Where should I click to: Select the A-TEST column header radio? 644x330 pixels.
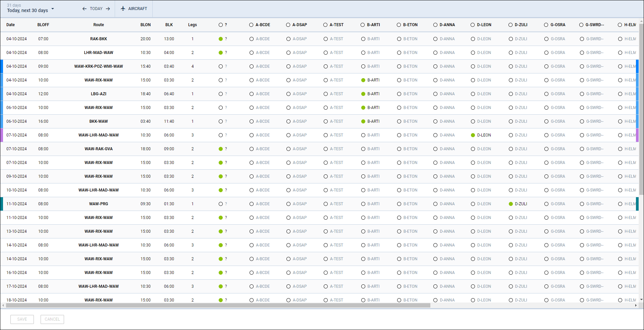coord(325,25)
